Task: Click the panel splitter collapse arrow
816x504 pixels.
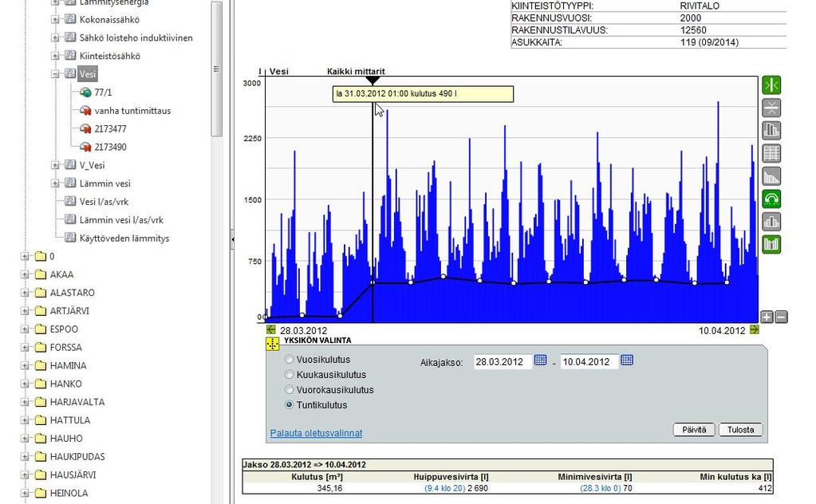Action: (x=232, y=239)
